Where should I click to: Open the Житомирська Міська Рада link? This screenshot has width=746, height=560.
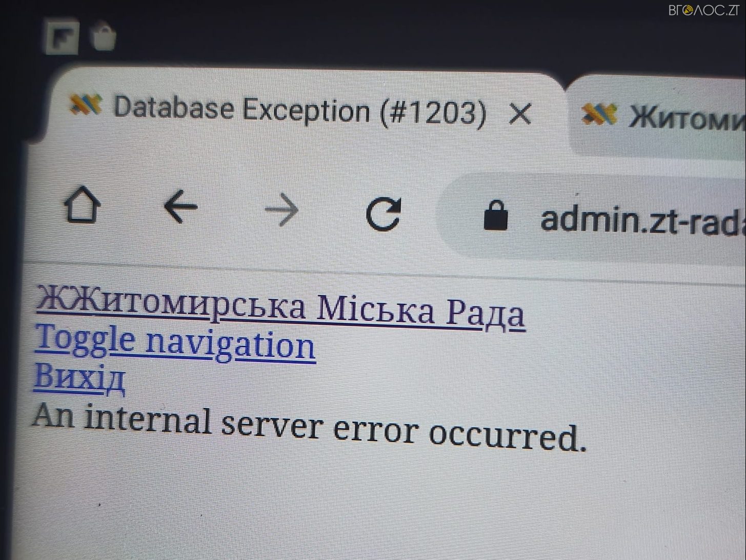pos(281,307)
